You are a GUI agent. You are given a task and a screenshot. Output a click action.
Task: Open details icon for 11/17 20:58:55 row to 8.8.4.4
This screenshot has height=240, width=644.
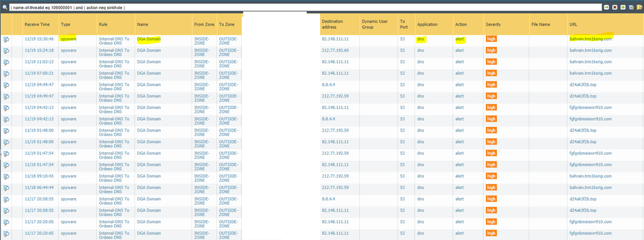[x=6, y=199]
